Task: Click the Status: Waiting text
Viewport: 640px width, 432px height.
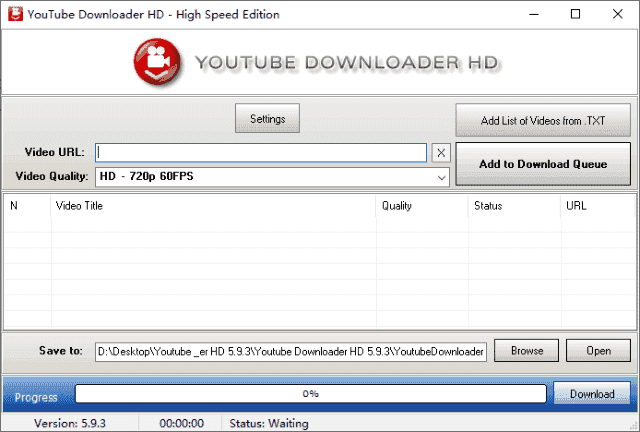Action: [269, 423]
